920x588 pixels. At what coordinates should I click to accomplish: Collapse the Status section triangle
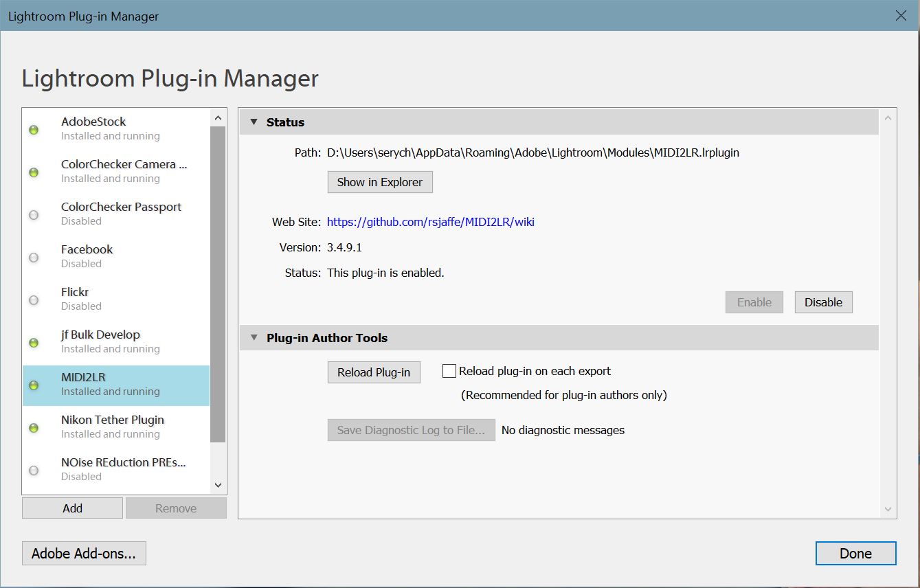(x=253, y=122)
